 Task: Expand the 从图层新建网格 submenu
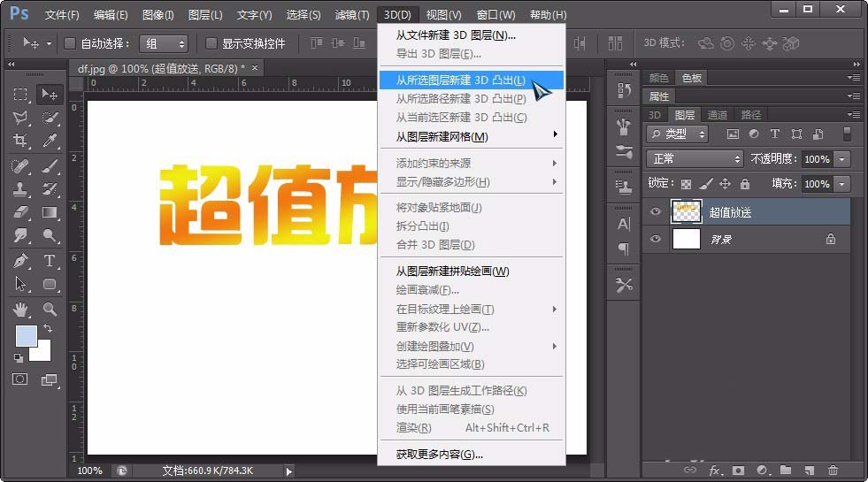pos(471,136)
